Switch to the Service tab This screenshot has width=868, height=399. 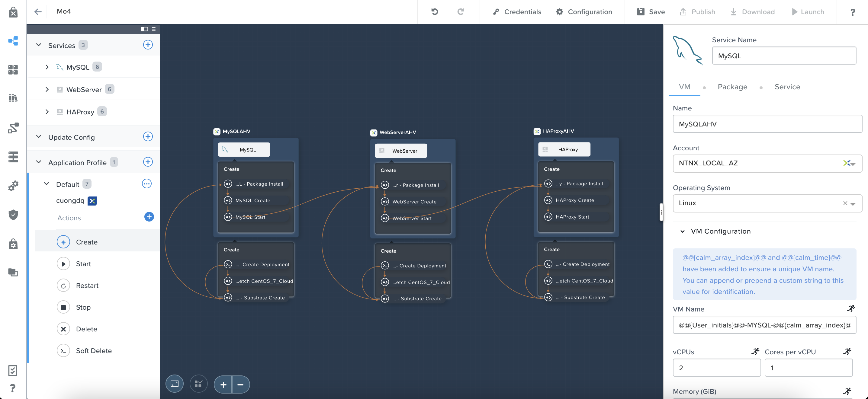click(x=787, y=87)
